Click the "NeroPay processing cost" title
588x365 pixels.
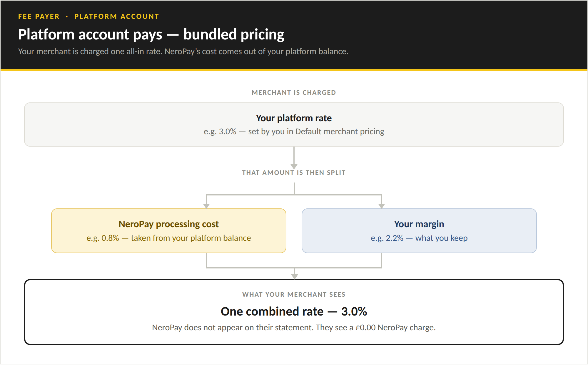pos(168,224)
